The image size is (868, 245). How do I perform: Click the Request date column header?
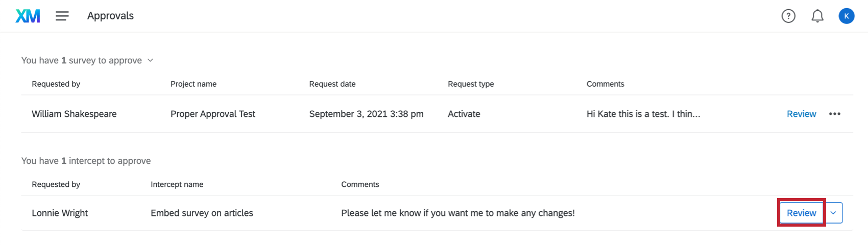332,84
